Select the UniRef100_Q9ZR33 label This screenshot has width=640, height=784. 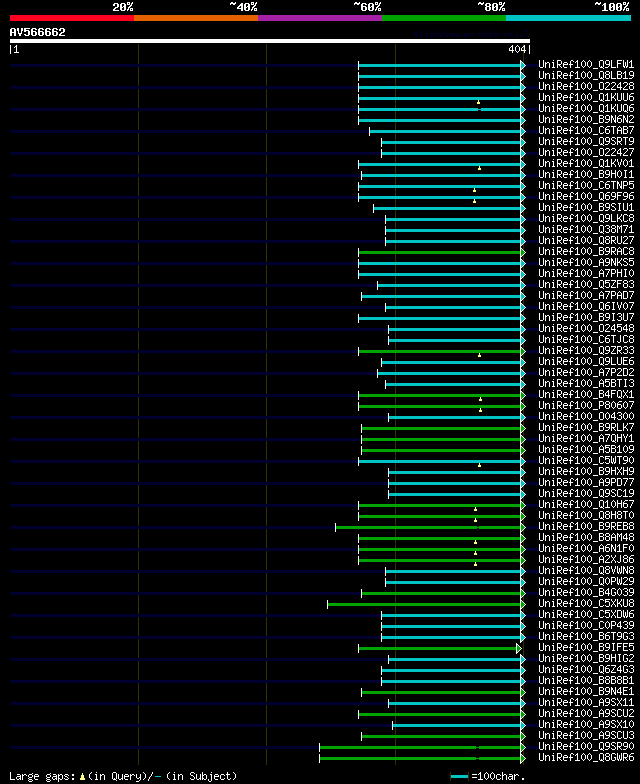click(586, 350)
